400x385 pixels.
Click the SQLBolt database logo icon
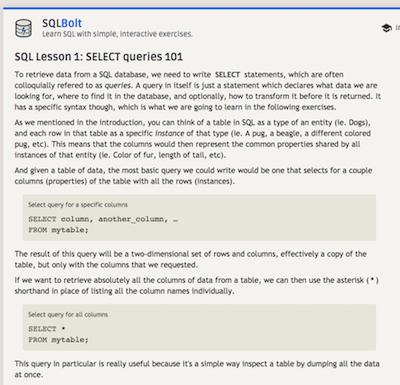coord(24,28)
